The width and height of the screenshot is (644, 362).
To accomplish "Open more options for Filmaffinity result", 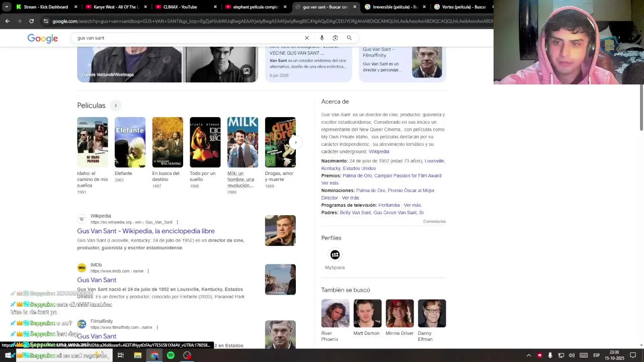I will point(157,327).
